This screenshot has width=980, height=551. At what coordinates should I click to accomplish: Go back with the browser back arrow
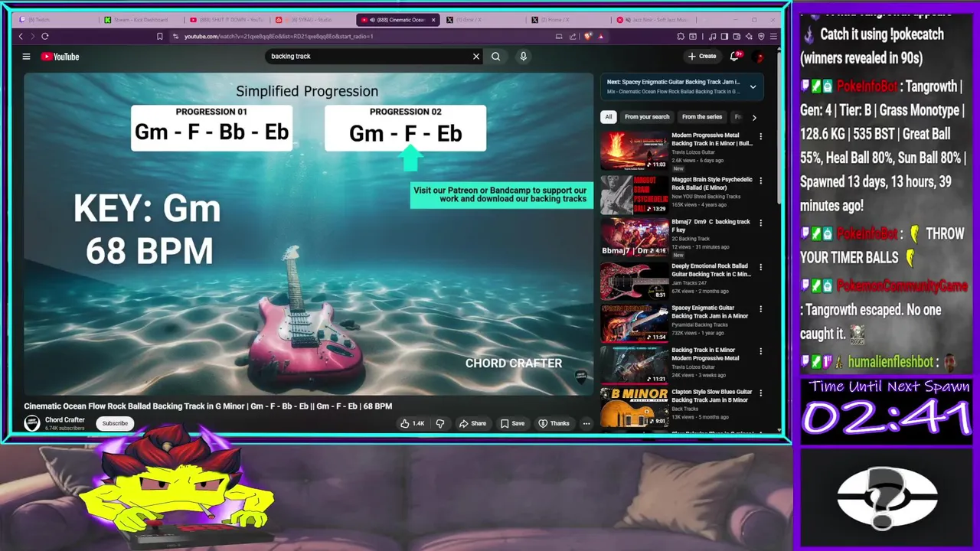coord(21,36)
